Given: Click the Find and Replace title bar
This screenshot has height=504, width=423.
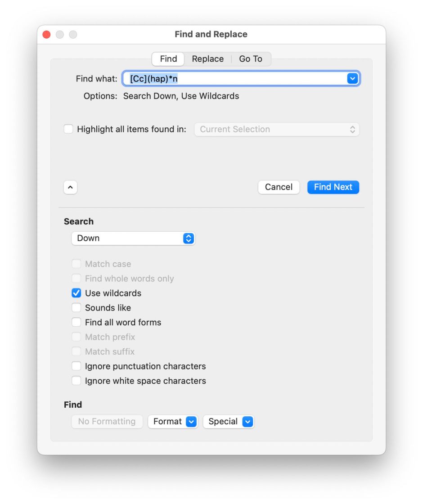Looking at the screenshot, I should [211, 35].
